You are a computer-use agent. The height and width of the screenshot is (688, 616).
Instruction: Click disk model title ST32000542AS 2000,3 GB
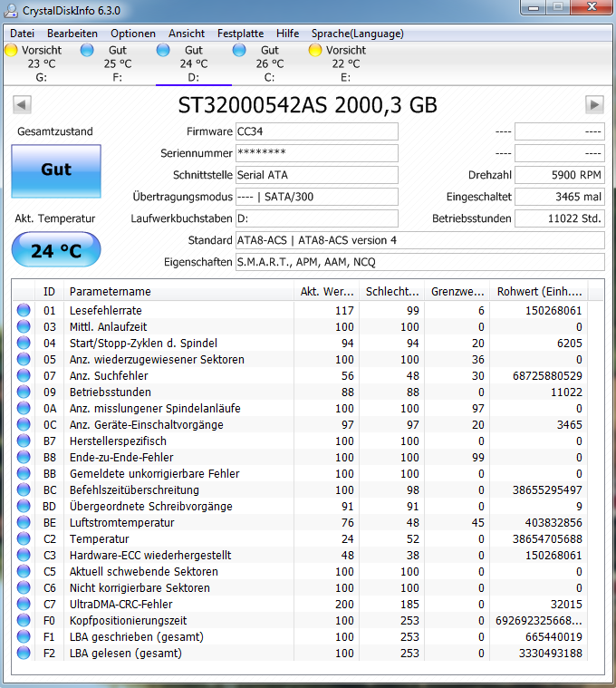307,105
